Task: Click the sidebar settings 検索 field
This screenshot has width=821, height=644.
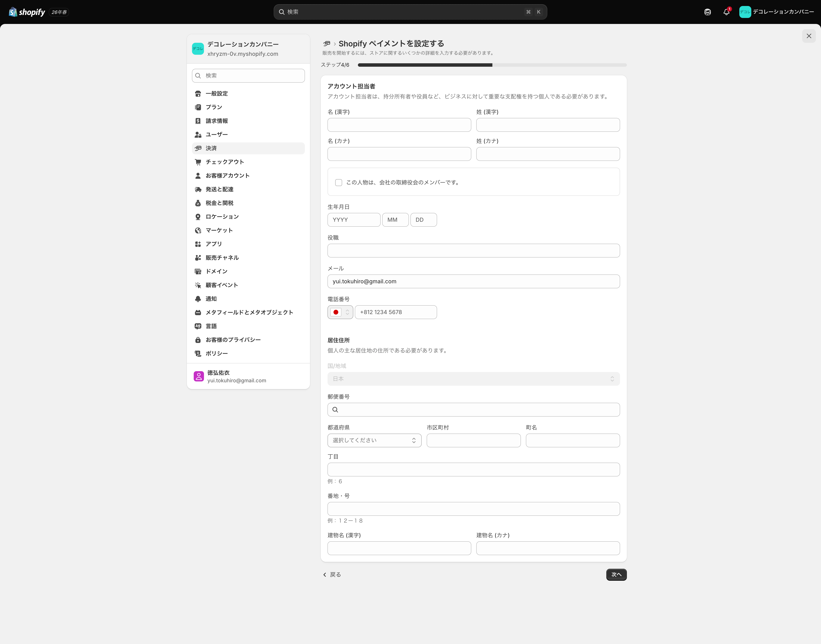Action: [x=248, y=76]
